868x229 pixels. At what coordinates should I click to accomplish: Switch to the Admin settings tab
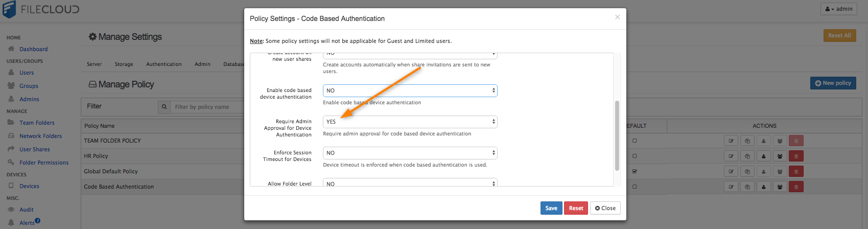202,64
